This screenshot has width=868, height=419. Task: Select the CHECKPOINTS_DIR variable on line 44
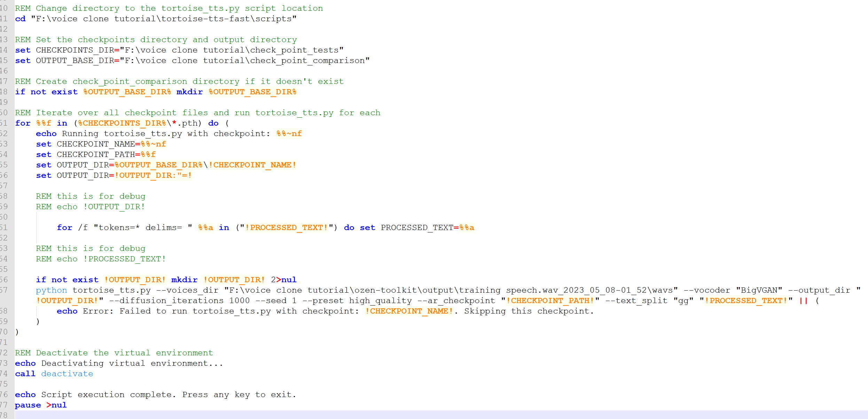75,50
